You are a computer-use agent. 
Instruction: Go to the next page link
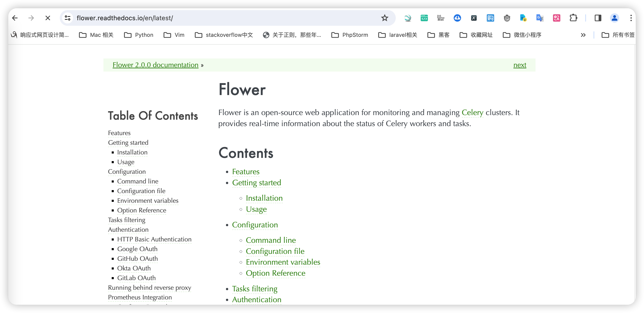click(x=520, y=65)
